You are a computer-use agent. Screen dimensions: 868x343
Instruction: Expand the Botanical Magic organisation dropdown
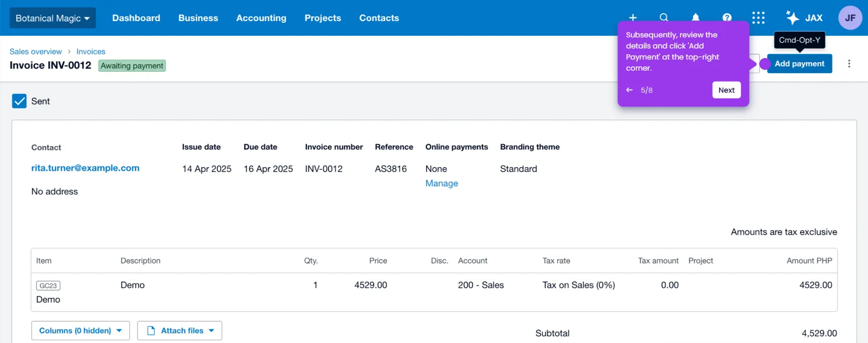pos(53,18)
